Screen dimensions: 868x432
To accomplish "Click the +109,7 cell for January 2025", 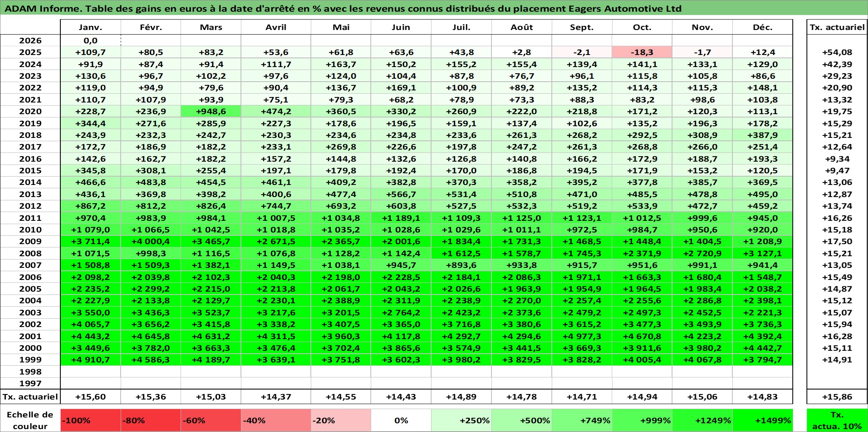I will coord(91,52).
